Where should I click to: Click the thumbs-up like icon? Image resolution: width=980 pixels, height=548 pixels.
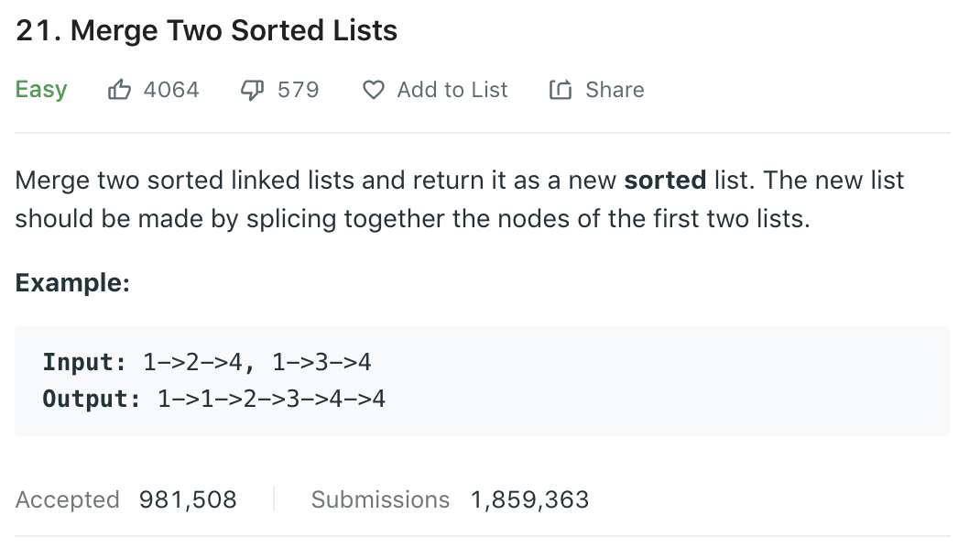119,90
